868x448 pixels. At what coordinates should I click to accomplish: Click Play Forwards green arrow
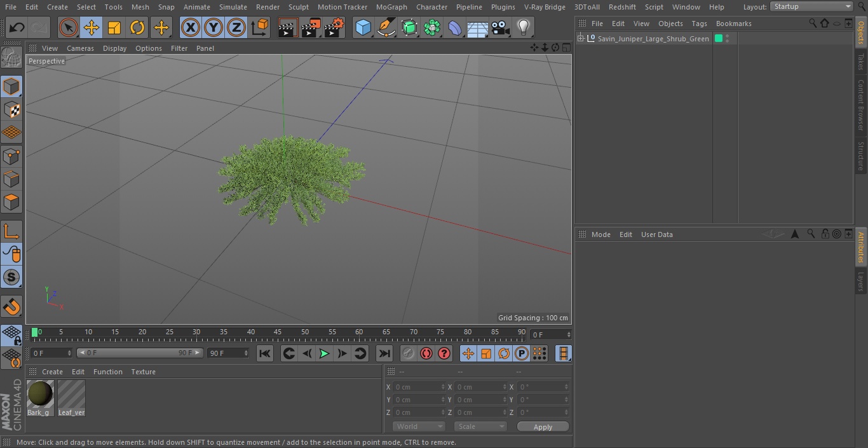coord(324,353)
